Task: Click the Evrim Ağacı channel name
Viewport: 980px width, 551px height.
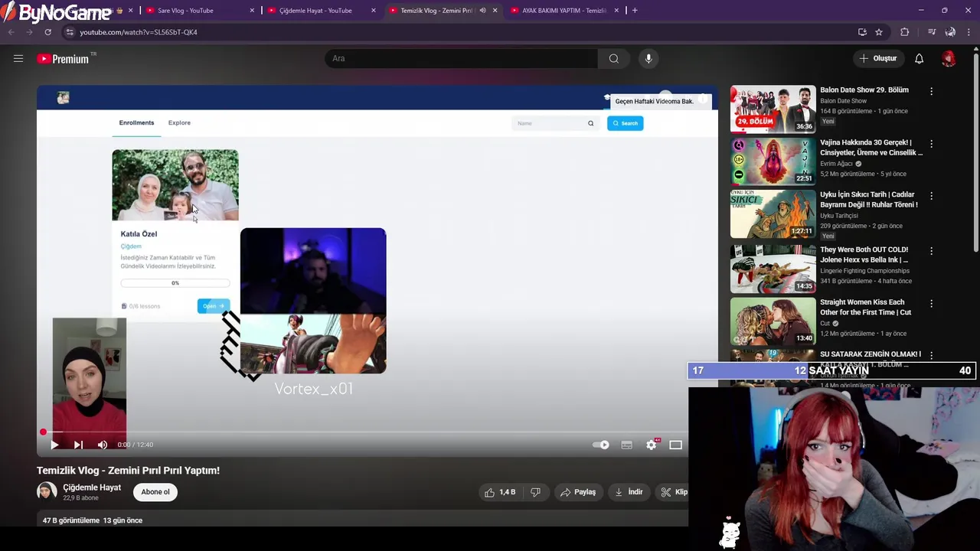Action: click(x=837, y=164)
